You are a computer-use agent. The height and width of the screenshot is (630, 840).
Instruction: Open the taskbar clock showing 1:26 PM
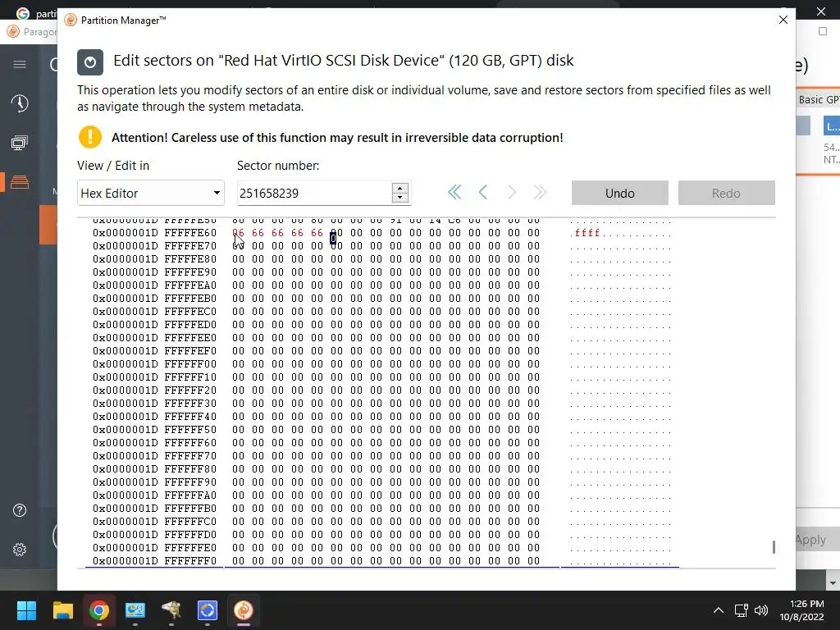pos(801,610)
